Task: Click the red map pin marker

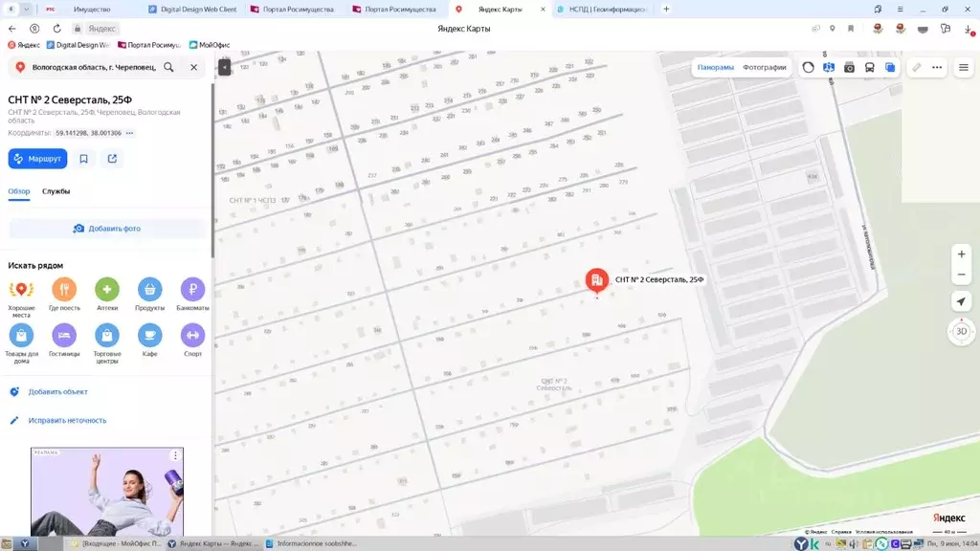Action: pos(597,280)
